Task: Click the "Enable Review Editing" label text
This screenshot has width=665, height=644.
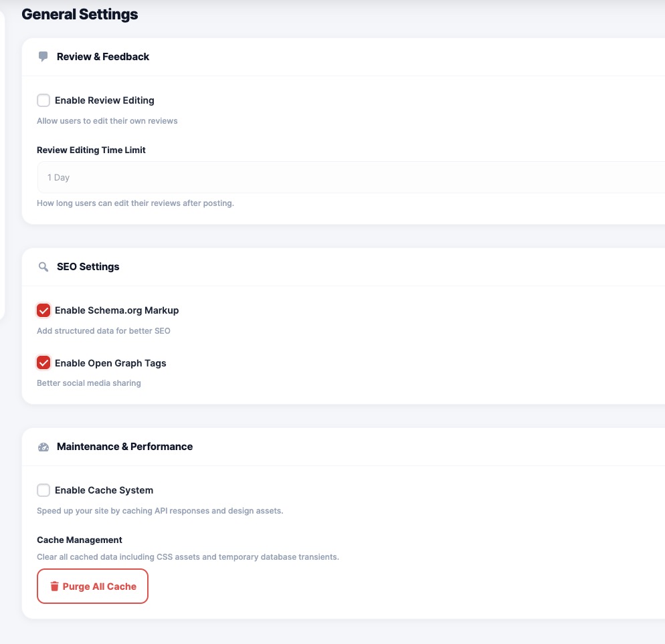Action: pyautogui.click(x=104, y=100)
